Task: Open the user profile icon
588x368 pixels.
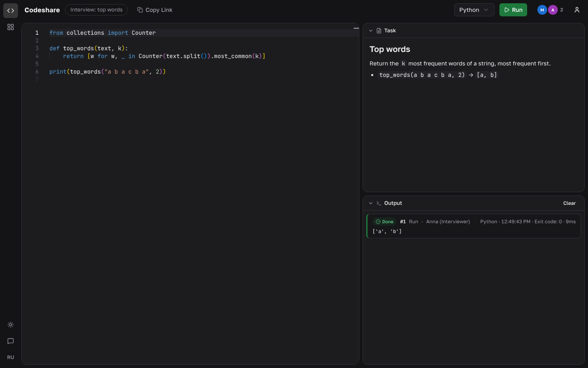Action: 577,10
